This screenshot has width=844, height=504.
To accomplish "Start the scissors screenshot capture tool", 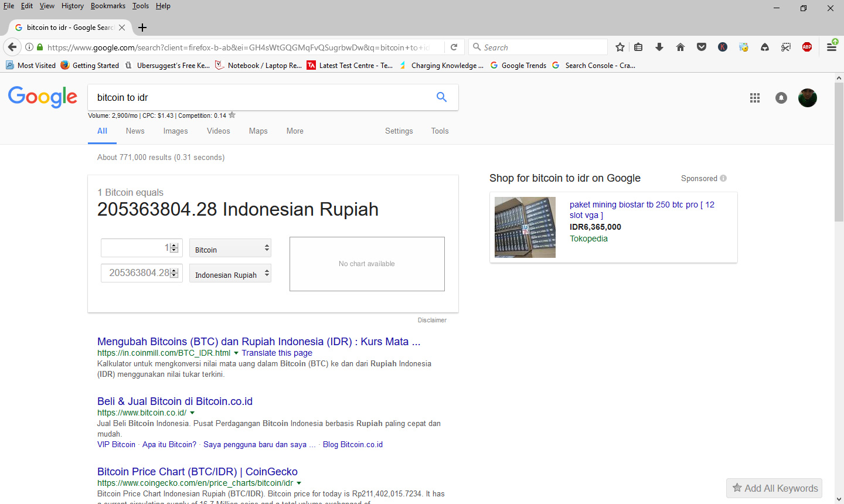I will pos(786,47).
